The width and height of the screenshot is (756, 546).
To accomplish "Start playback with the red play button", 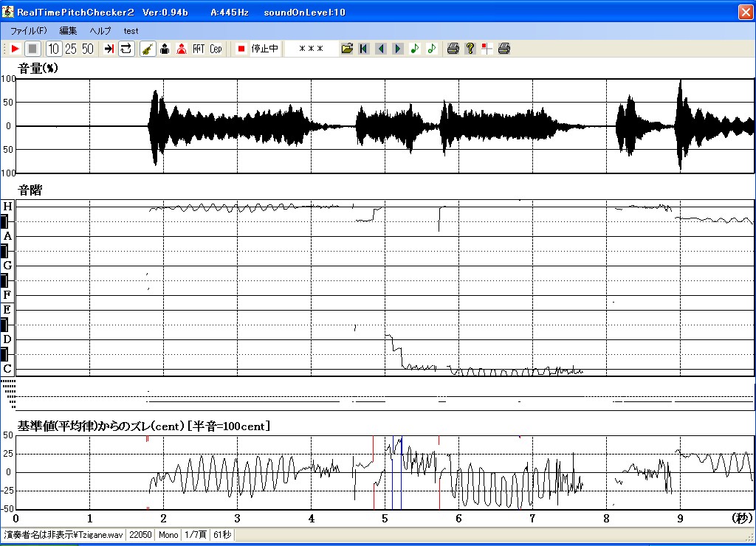I will (15, 49).
